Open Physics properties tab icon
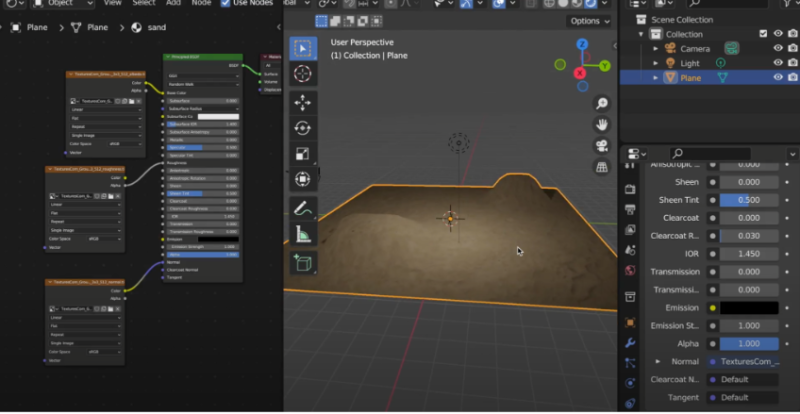The width and height of the screenshot is (800, 414). point(630,383)
